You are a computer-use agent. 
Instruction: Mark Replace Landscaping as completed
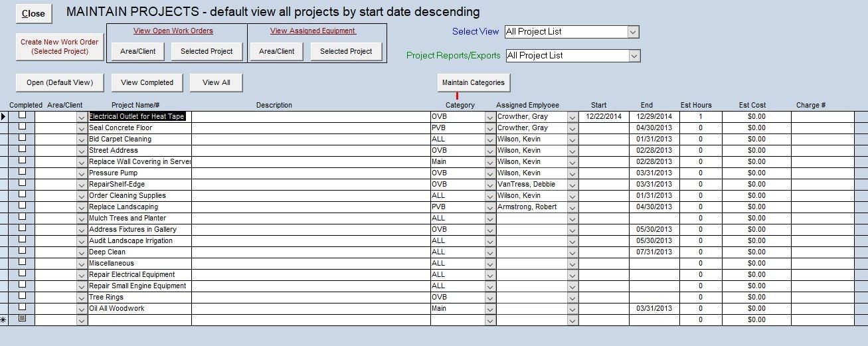[x=22, y=206]
